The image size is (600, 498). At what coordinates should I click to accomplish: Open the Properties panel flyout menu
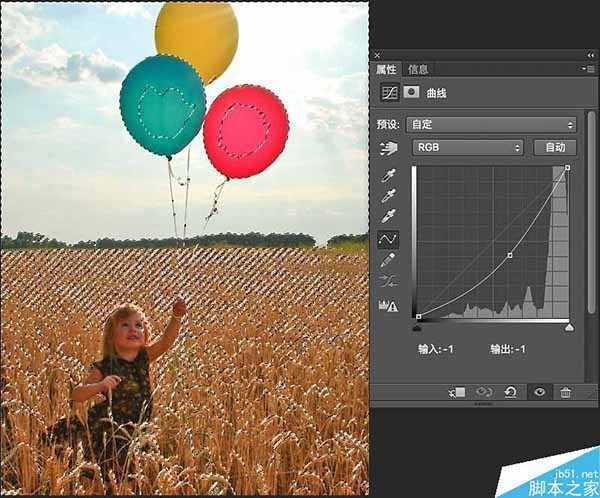(589, 69)
